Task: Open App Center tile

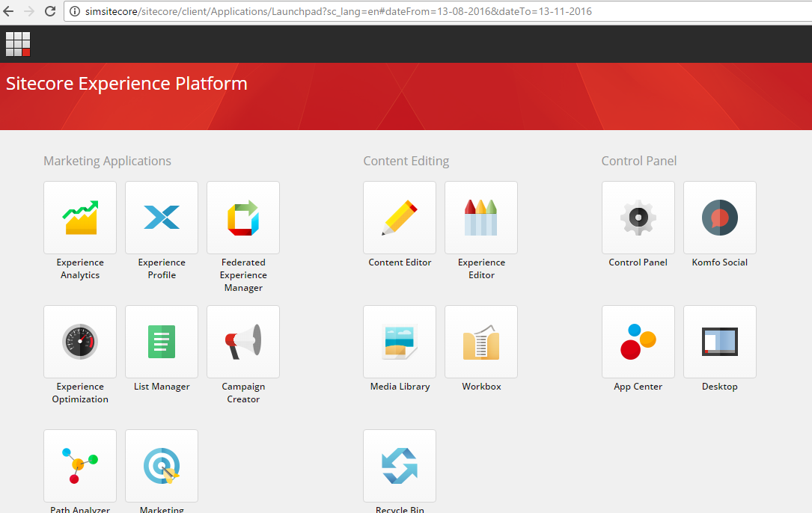Action: tap(638, 342)
